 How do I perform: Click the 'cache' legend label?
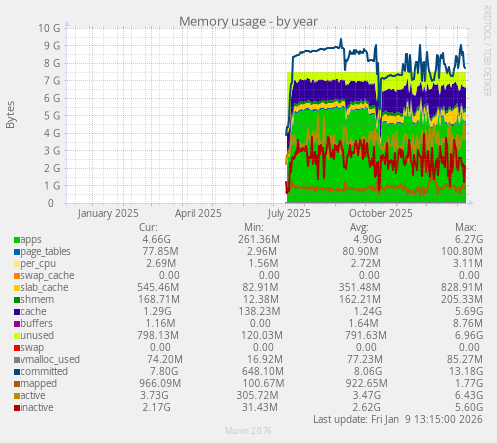pyautogui.click(x=33, y=311)
